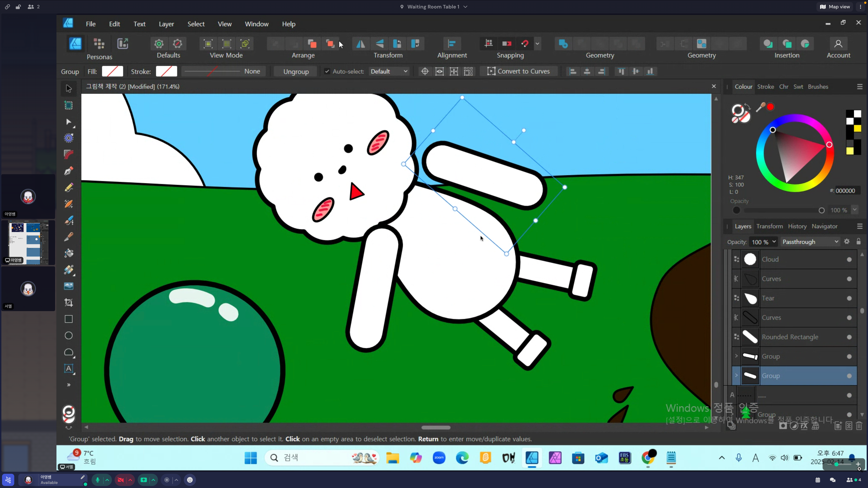Select the Fill bucket tool

click(68, 253)
